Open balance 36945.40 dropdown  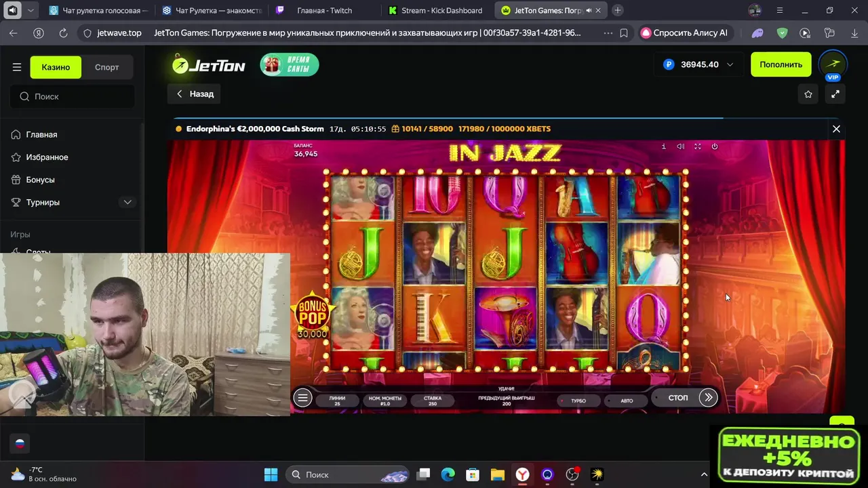pos(698,64)
